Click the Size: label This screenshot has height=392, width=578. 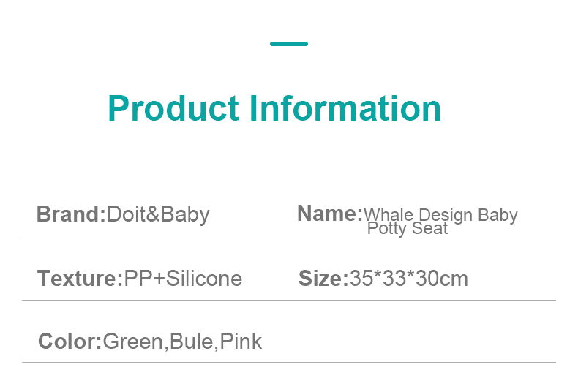(323, 279)
